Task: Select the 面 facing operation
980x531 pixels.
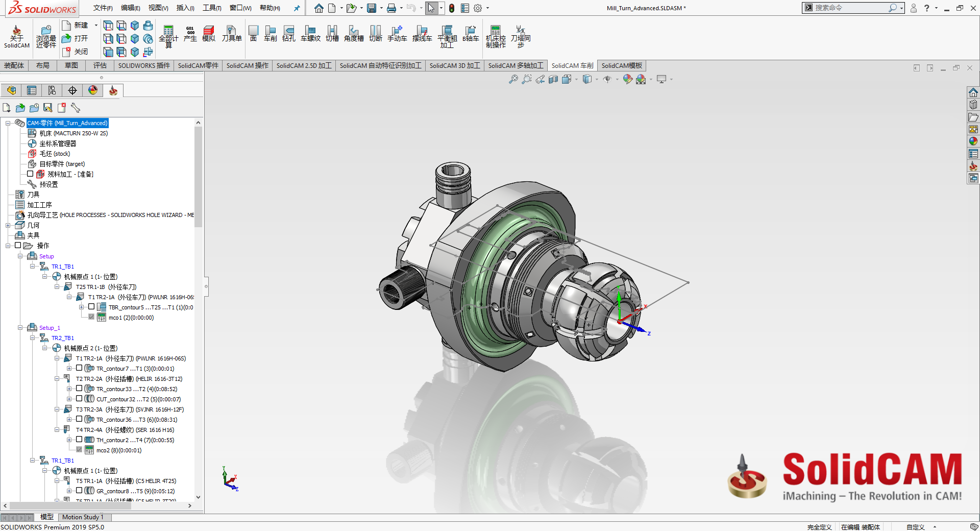Action: (x=254, y=34)
